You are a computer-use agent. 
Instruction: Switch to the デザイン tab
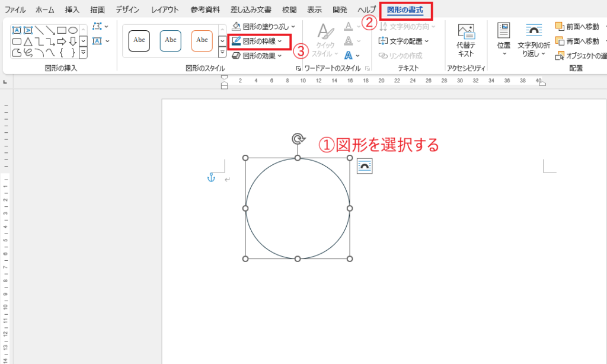(x=127, y=9)
